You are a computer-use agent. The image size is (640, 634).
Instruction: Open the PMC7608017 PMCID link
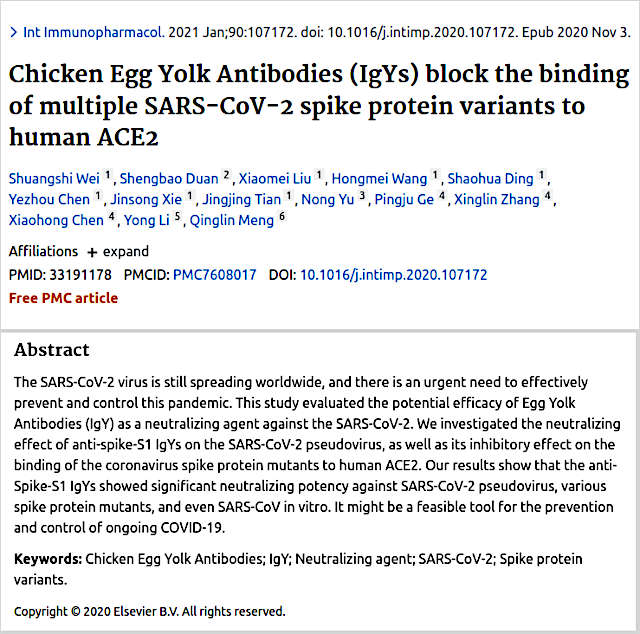pos(215,275)
